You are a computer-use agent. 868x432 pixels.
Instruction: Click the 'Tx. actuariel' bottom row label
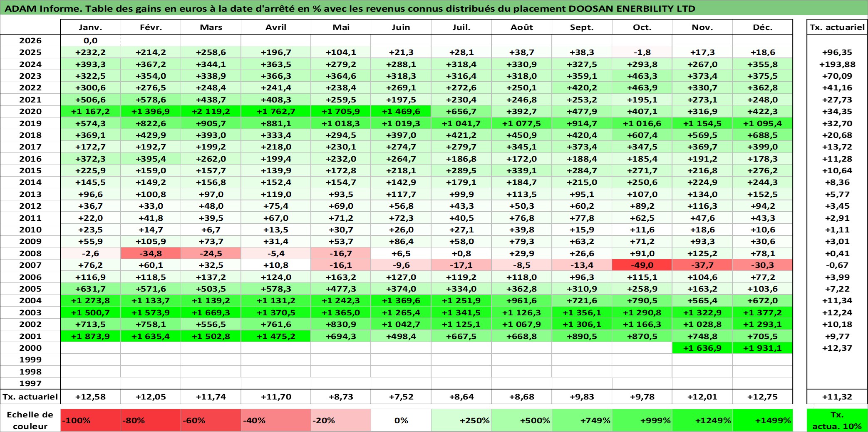click(x=30, y=397)
